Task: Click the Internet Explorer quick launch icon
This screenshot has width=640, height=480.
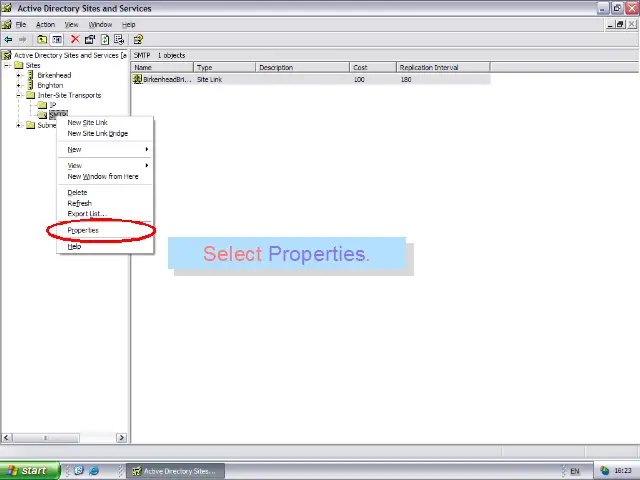Action: (x=94, y=471)
